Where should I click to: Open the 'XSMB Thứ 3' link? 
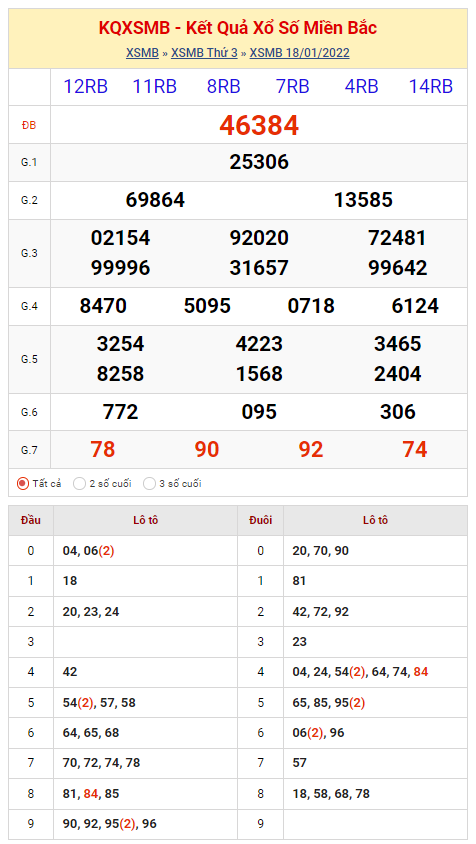coord(204,53)
